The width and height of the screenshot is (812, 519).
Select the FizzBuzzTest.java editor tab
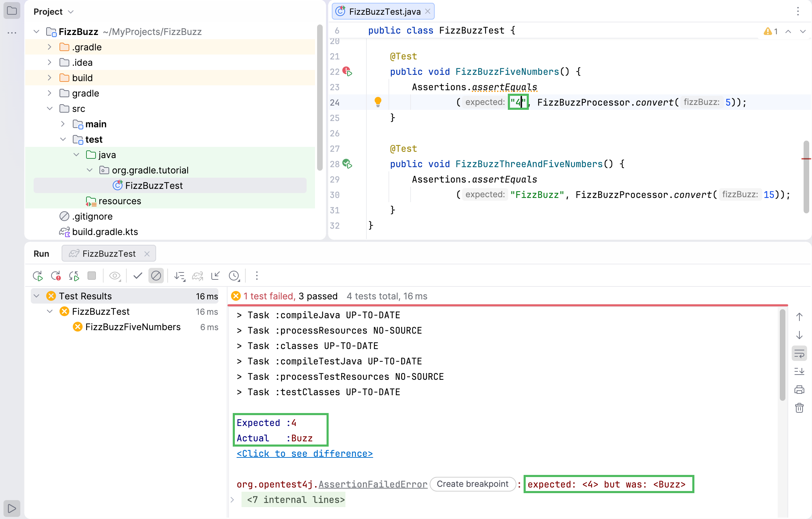click(x=384, y=12)
